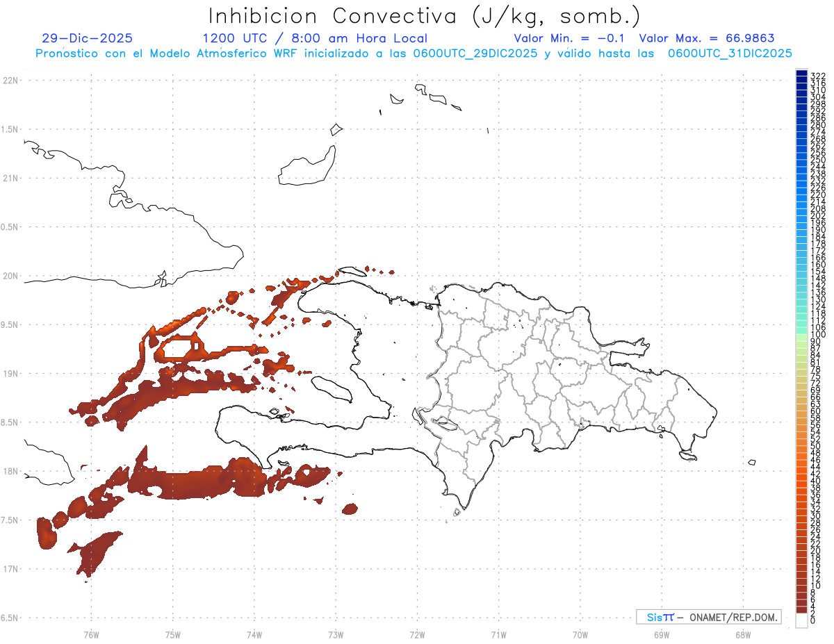Click the title 'Inhibicion Convectiva (J/kg, somb.)'

[424, 16]
